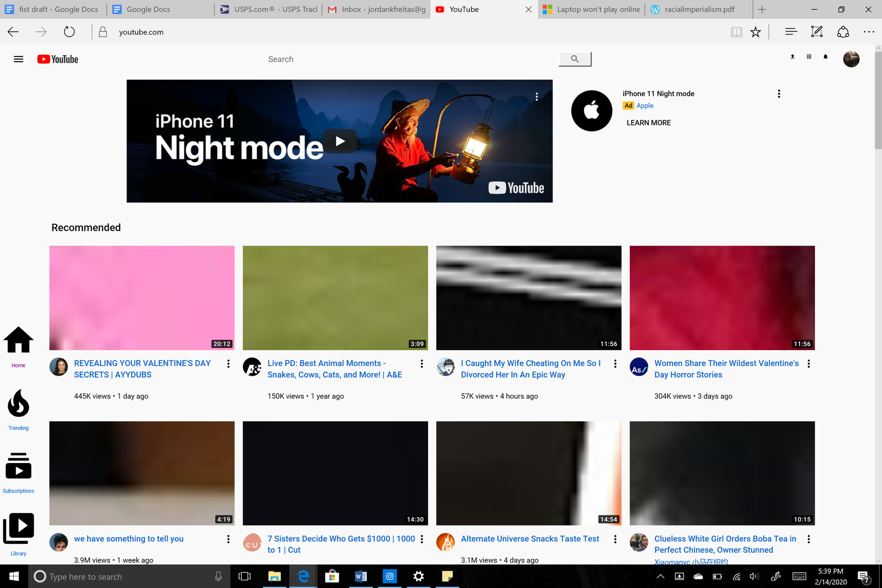Open the 14:30 7 Sisters video thumbnail

tap(335, 473)
